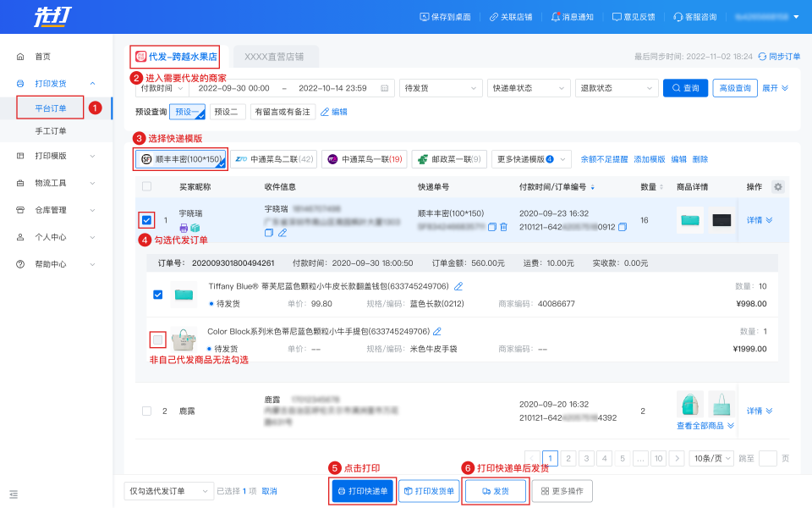
Task: Click the calendar icon in the date range field
Action: (x=385, y=88)
